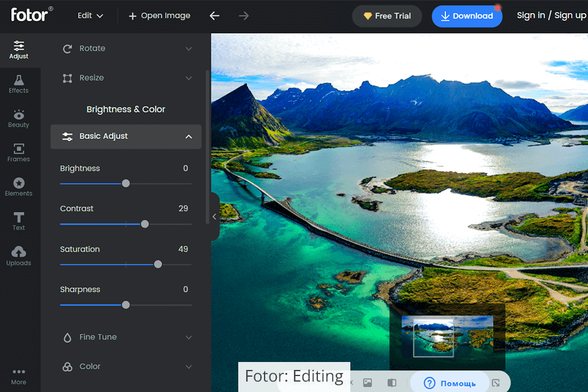
Task: Click the blue Download button
Action: point(467,17)
